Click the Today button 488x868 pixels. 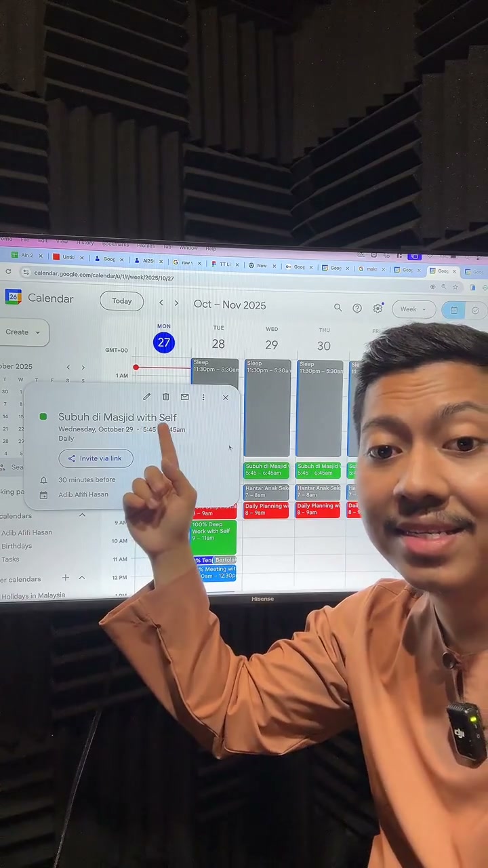coord(122,301)
